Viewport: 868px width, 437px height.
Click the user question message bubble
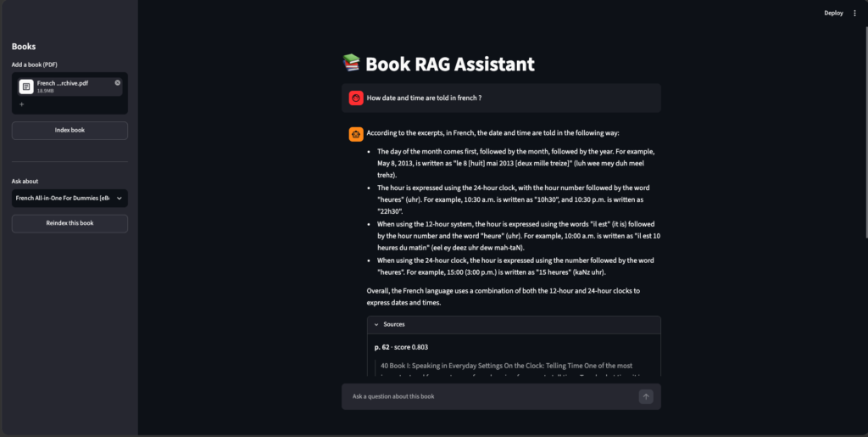[x=501, y=98]
